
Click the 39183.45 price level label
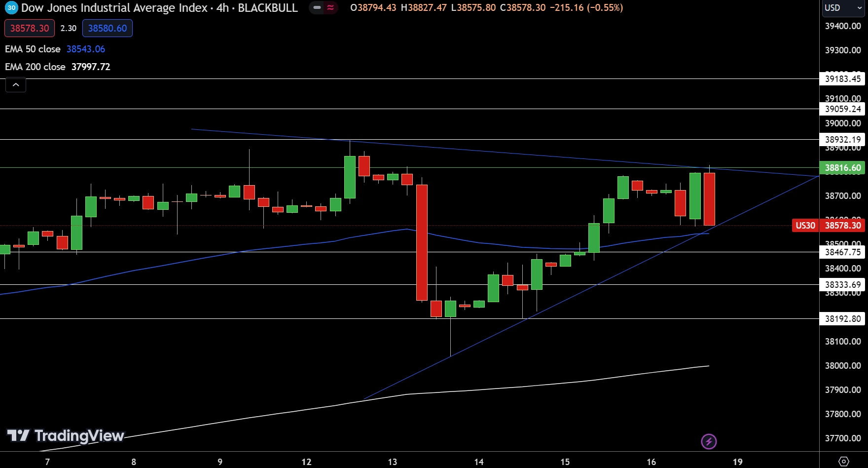pyautogui.click(x=842, y=78)
